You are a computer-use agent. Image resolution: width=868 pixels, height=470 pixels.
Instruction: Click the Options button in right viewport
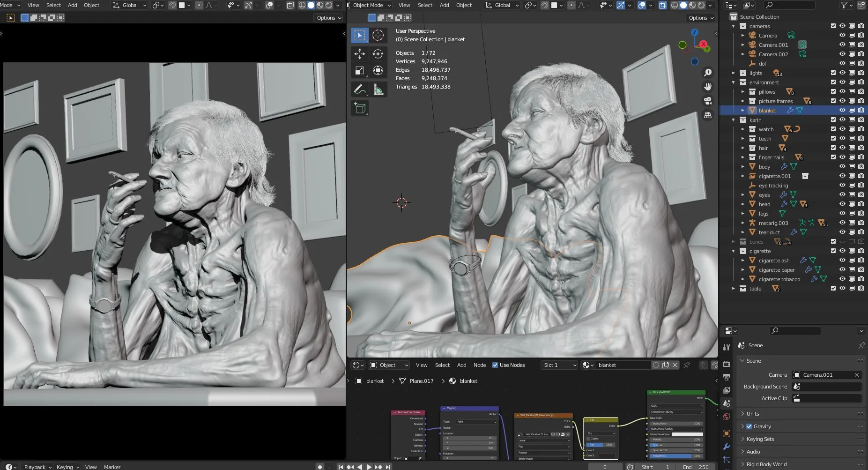pos(701,18)
